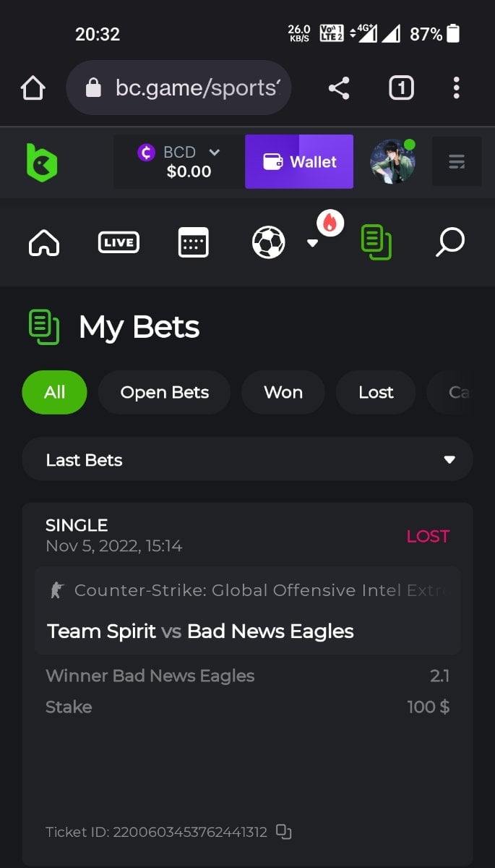
Task: Open the search magnifier icon
Action: point(449,242)
